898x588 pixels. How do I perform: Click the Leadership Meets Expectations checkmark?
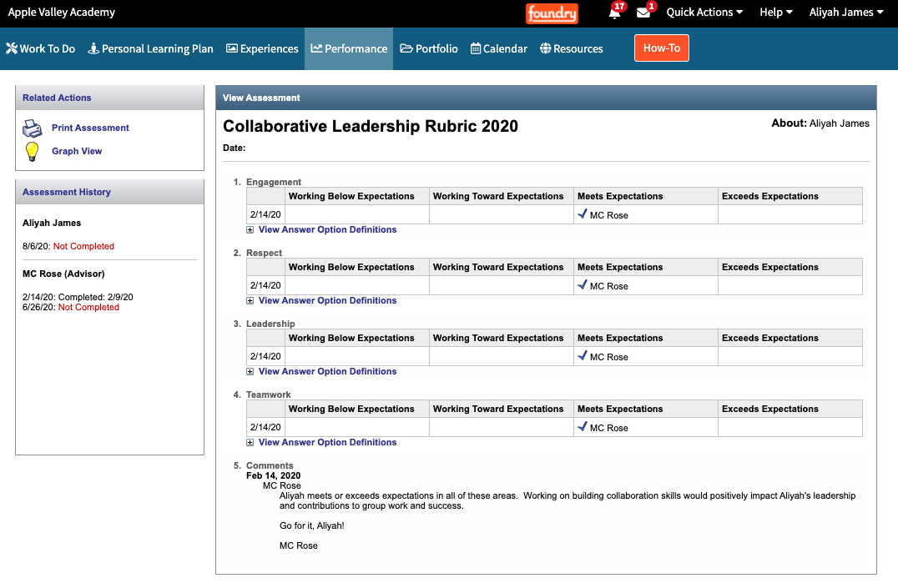[583, 356]
